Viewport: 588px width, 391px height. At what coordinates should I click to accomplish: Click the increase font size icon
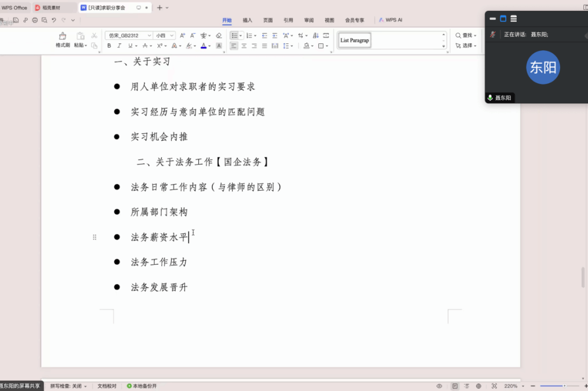tap(183, 35)
